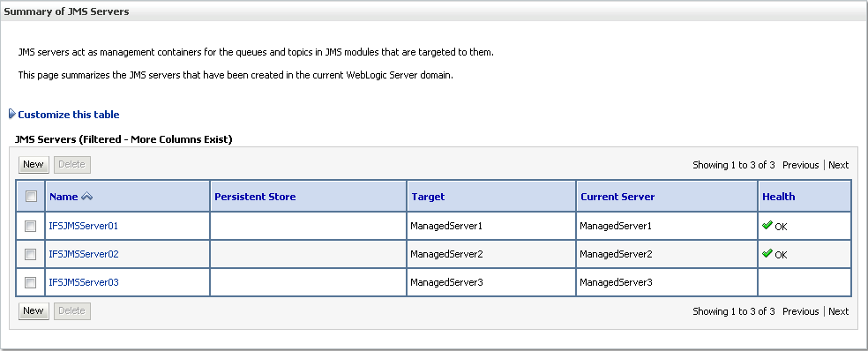This screenshot has width=868, height=351.
Task: Click the top 'Showing 1 to 3 of 3' text
Action: click(x=734, y=165)
